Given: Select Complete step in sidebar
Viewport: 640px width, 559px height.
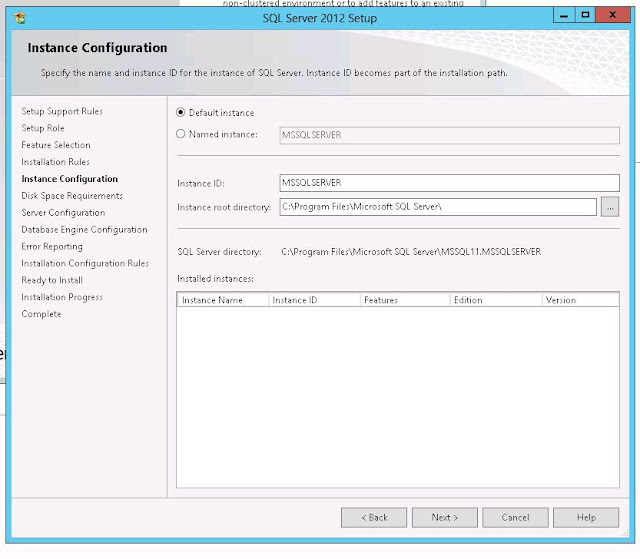Looking at the screenshot, I should [x=41, y=314].
